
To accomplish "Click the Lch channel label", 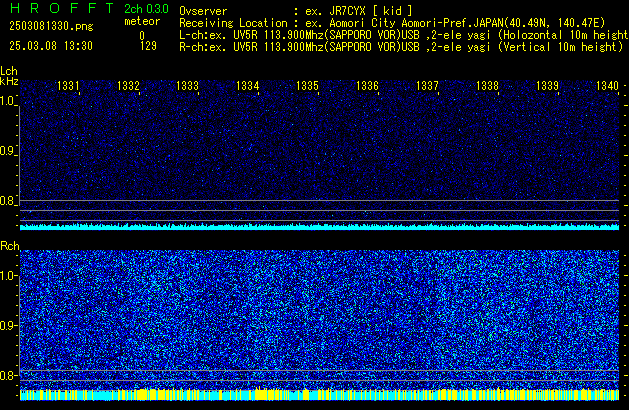I will click(x=9, y=71).
